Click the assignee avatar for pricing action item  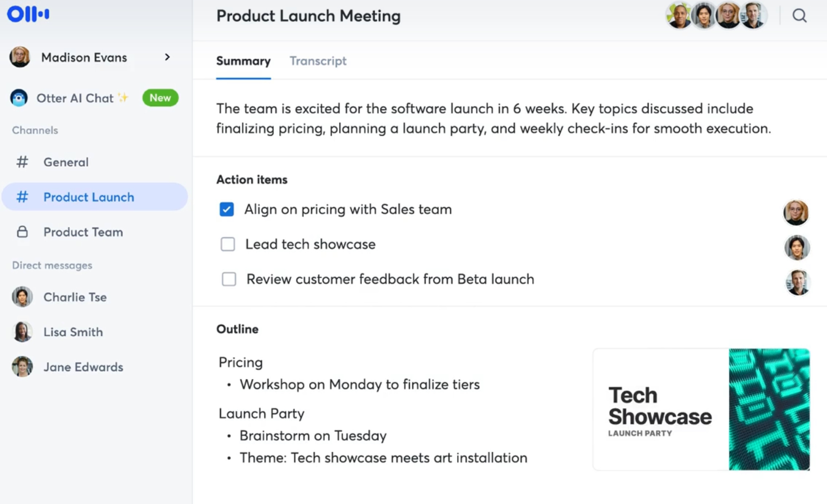click(795, 213)
